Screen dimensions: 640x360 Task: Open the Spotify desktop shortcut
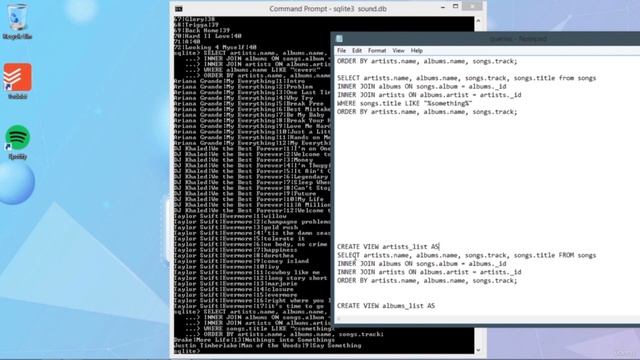click(18, 142)
